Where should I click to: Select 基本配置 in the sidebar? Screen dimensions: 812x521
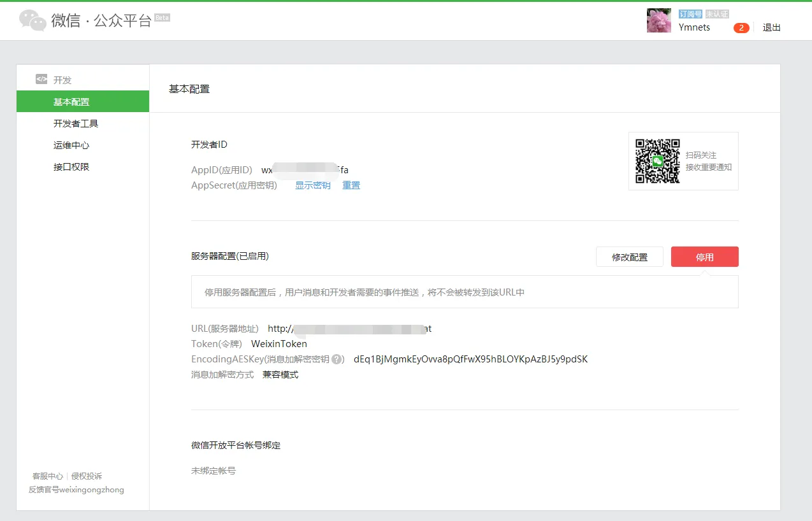(83, 101)
